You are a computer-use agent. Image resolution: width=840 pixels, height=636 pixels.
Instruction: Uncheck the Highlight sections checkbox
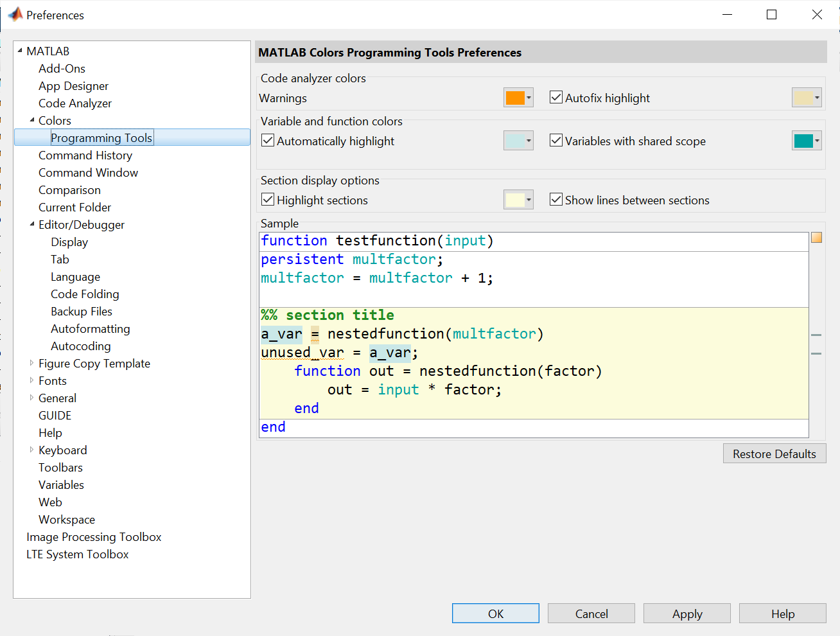268,200
